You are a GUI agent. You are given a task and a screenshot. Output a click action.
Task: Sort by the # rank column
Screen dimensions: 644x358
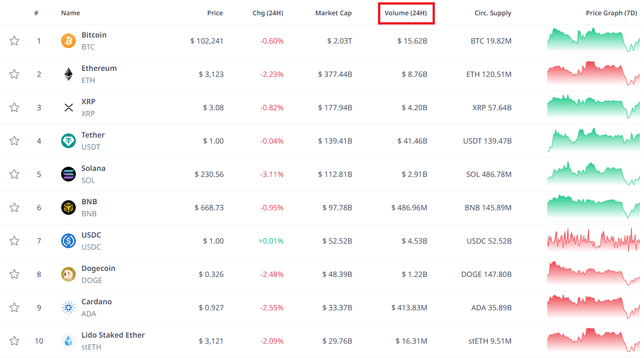[36, 13]
